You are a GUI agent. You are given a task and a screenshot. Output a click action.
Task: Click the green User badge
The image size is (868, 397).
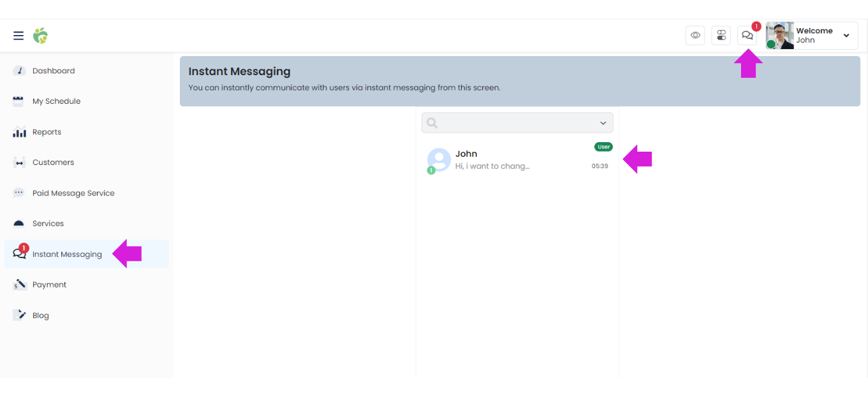(603, 147)
